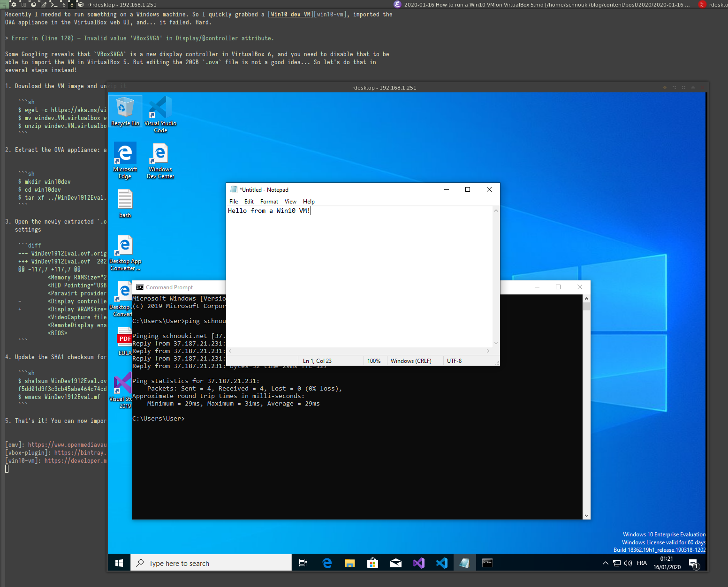The width and height of the screenshot is (728, 587).
Task: Open the Notepad Edit menu
Action: tap(249, 202)
